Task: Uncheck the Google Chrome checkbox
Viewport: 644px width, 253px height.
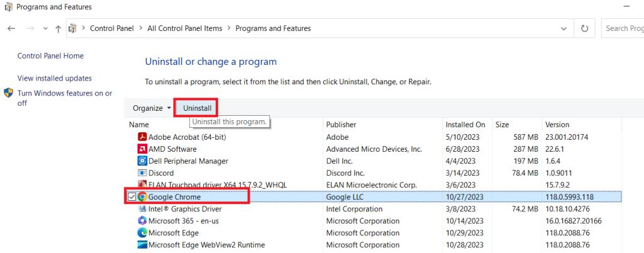Action: pyautogui.click(x=132, y=197)
